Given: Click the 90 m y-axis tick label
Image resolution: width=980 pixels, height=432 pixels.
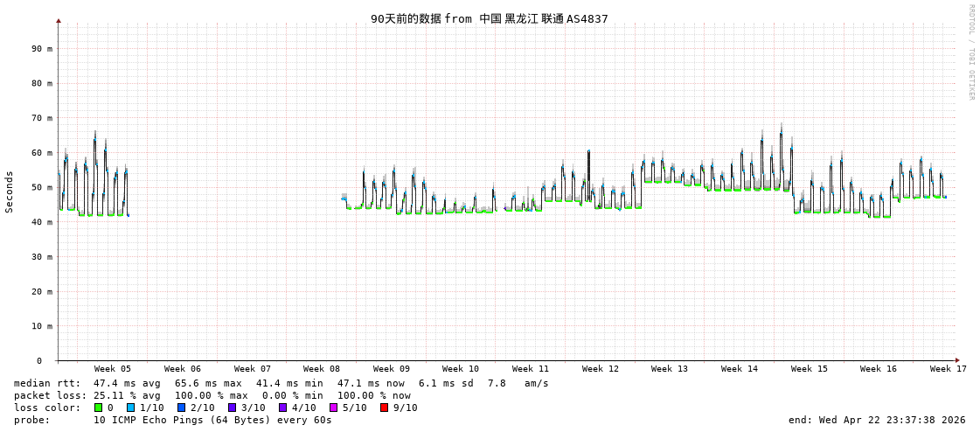Looking at the screenshot, I should 43,49.
